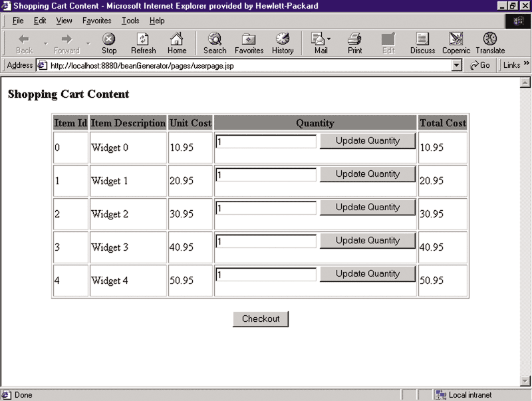Click the vertical scrollbar down arrow

pyautogui.click(x=525, y=380)
